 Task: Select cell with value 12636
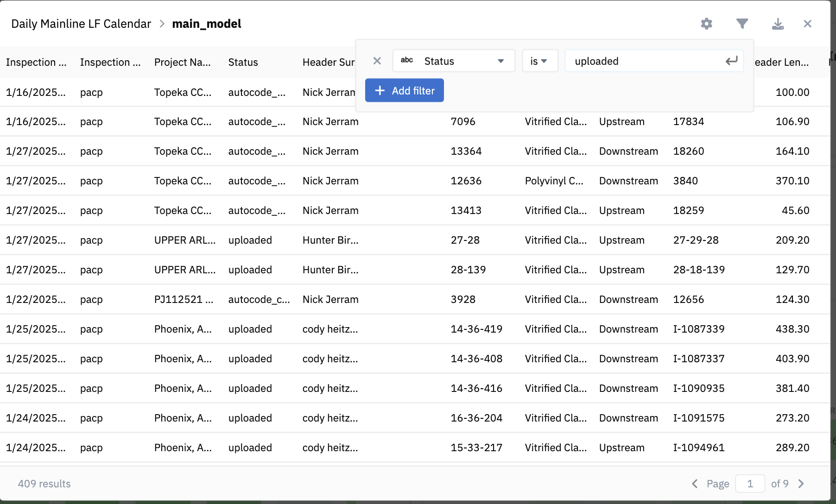[466, 181]
